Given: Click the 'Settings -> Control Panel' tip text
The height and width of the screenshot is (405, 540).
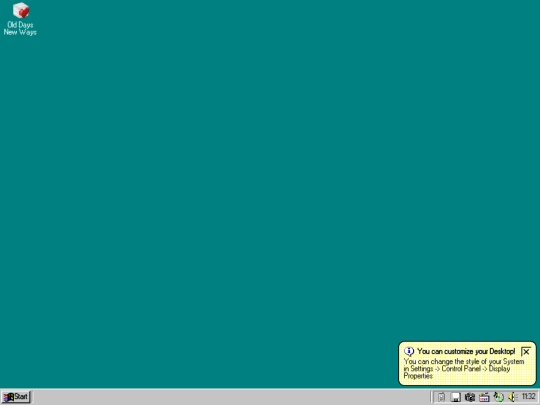Looking at the screenshot, I should 446,369.
